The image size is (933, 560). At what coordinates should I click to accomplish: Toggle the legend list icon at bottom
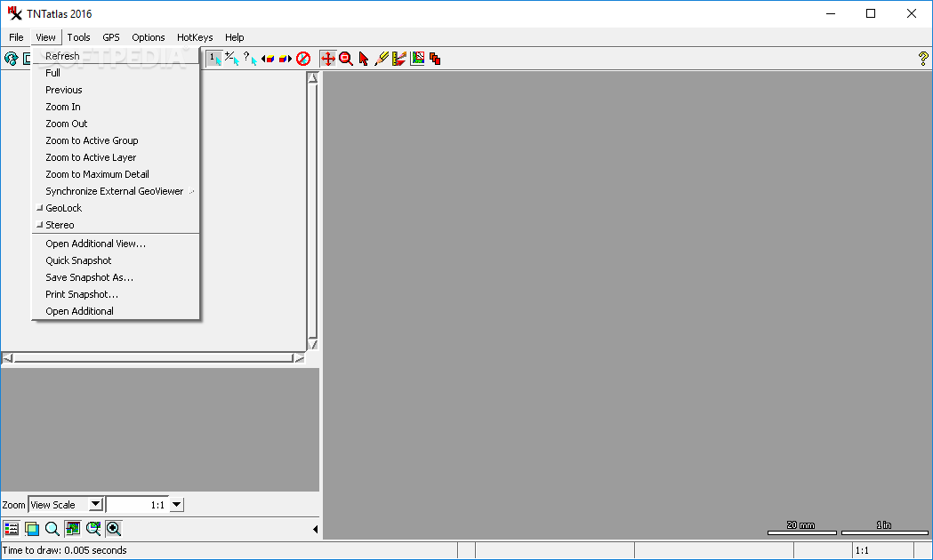pos(12,528)
